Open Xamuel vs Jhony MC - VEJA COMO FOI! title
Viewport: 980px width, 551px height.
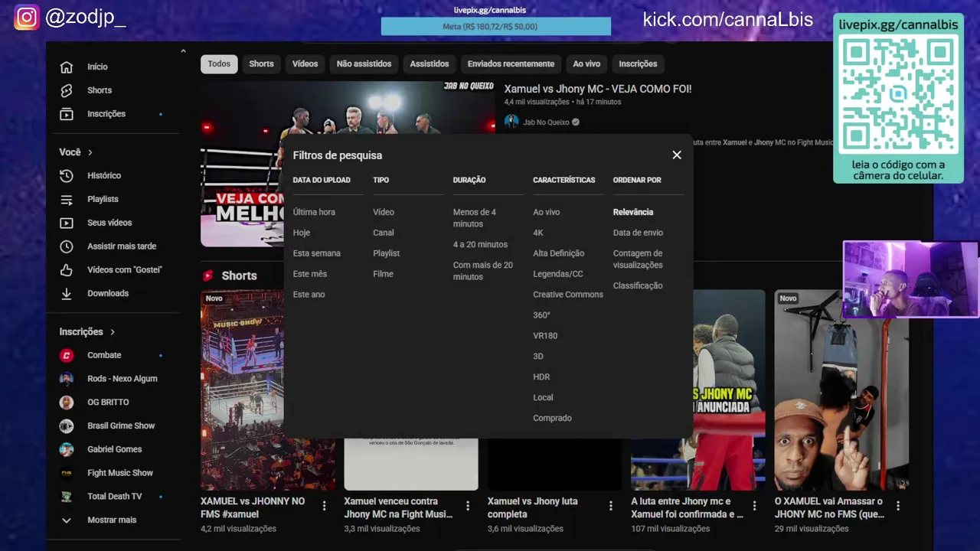coord(598,89)
